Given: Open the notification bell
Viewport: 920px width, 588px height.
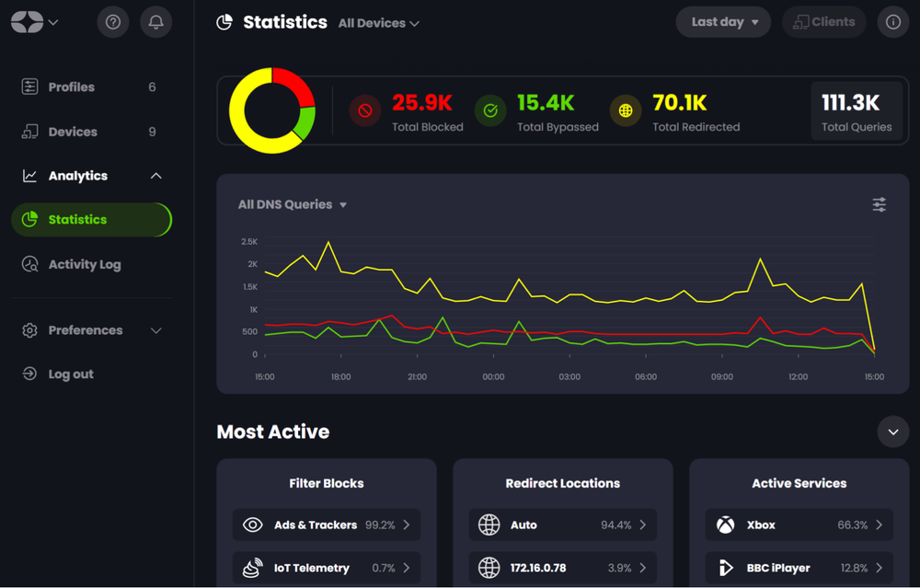Looking at the screenshot, I should tap(155, 21).
